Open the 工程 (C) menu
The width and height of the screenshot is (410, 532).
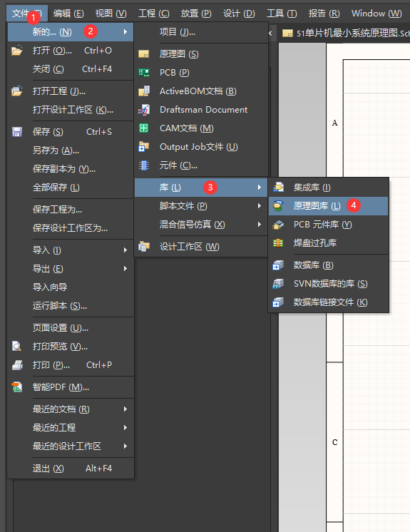tap(153, 14)
